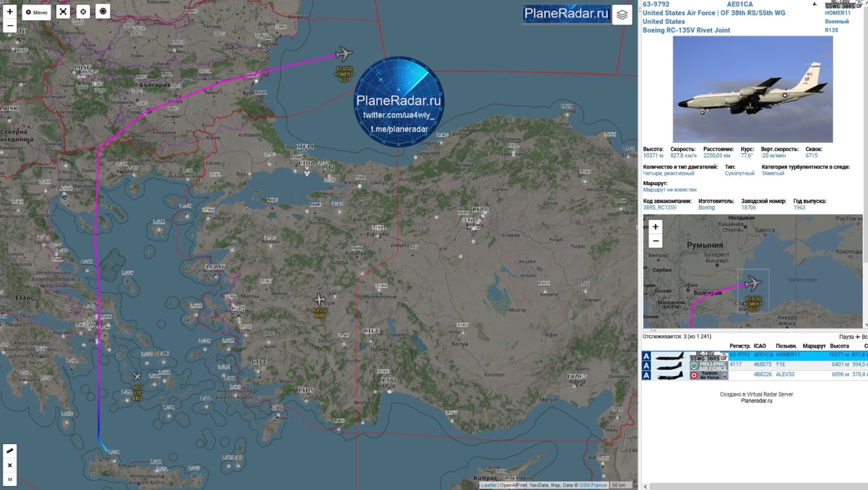Sort the list by Маршрут column
This screenshot has width=868, height=490.
[814, 346]
